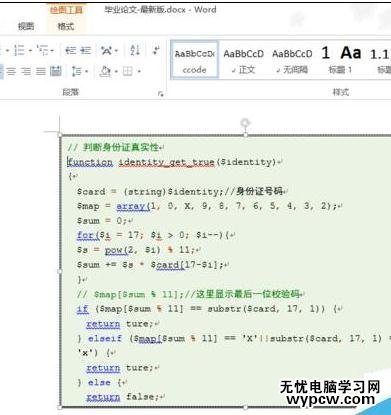The image size is (391, 415).
Task: Apply the ccode style
Action: coord(195,60)
